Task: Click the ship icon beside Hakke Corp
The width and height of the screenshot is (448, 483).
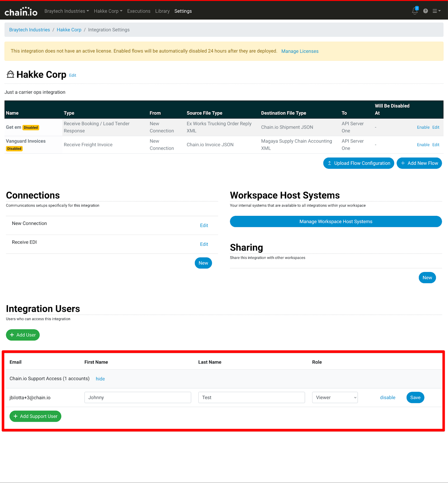Action: (10, 74)
